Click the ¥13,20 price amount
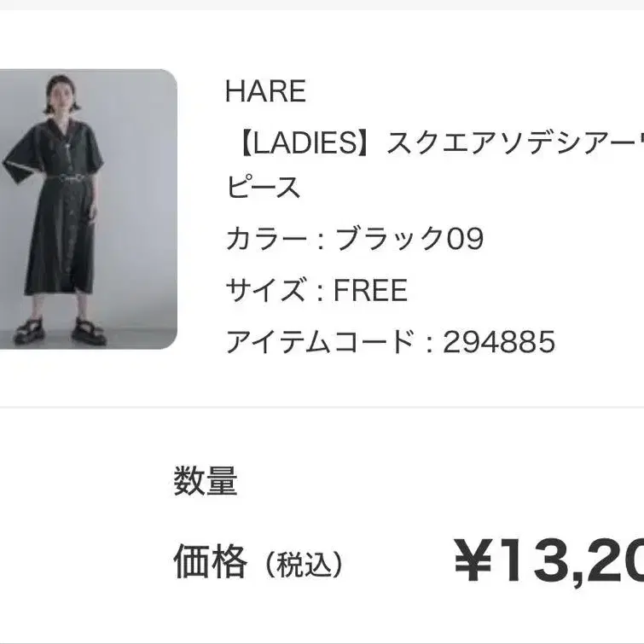Viewport: 644px width, 644px height. [x=548, y=561]
